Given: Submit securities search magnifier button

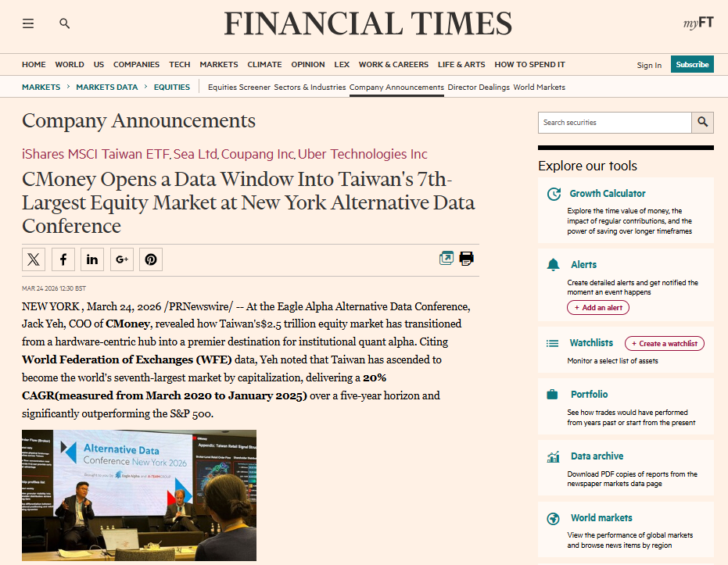Looking at the screenshot, I should point(702,123).
